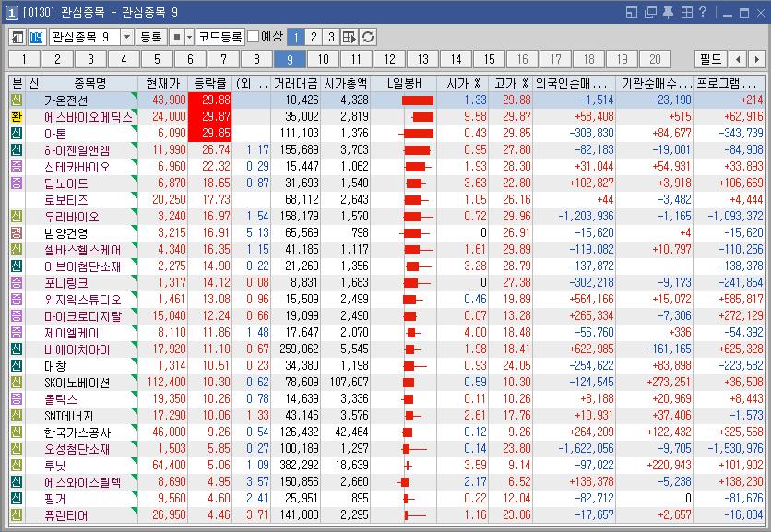Open the 관심종목 9 dropdown arrow
This screenshot has width=771, height=532.
[127, 37]
